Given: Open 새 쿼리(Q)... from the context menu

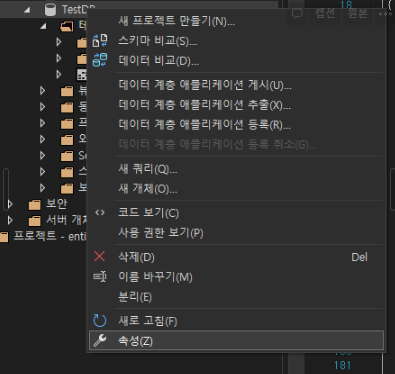Looking at the screenshot, I should click(237, 169).
